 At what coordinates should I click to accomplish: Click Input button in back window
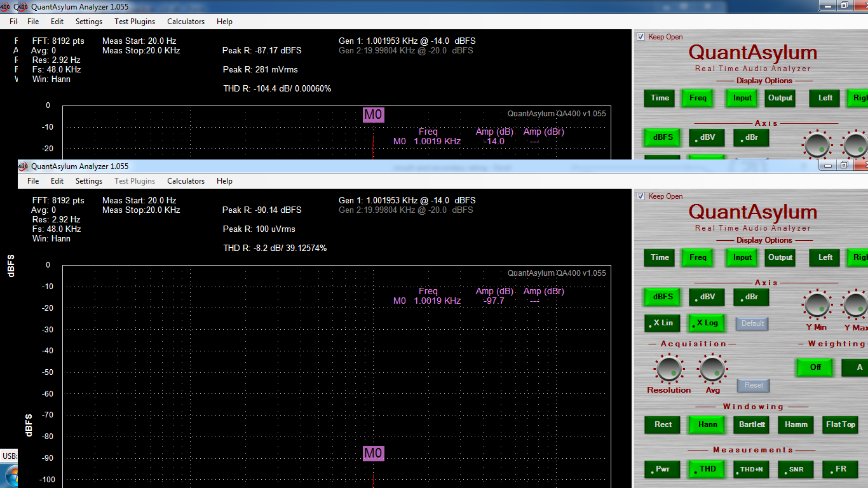pyautogui.click(x=742, y=98)
